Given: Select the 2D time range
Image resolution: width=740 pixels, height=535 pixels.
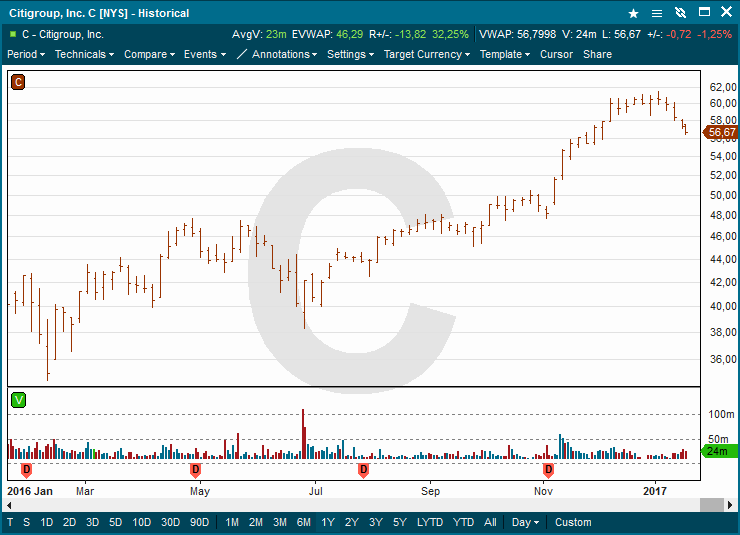Looking at the screenshot, I should [x=69, y=522].
